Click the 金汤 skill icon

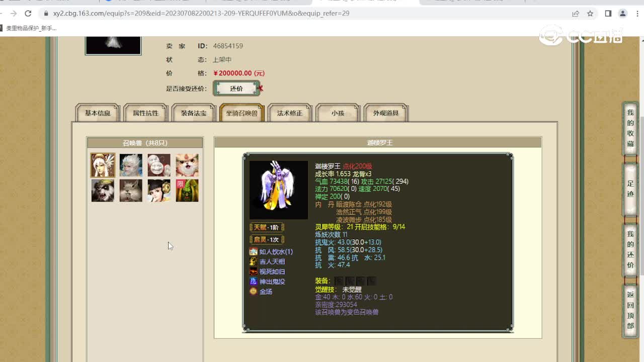(253, 291)
